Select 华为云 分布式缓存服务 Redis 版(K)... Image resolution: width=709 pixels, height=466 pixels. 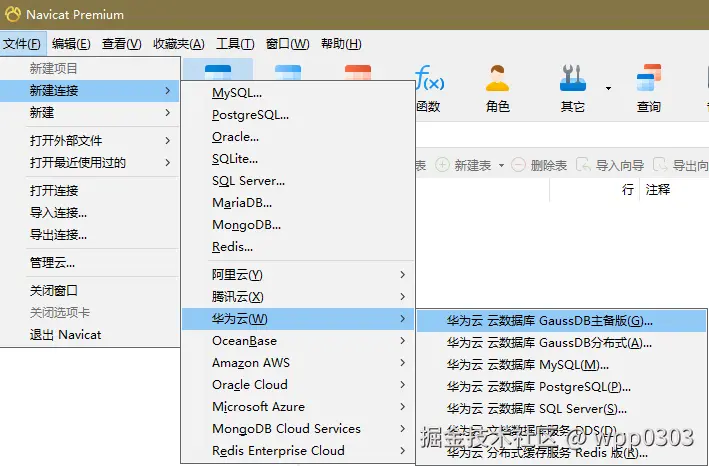click(561, 453)
